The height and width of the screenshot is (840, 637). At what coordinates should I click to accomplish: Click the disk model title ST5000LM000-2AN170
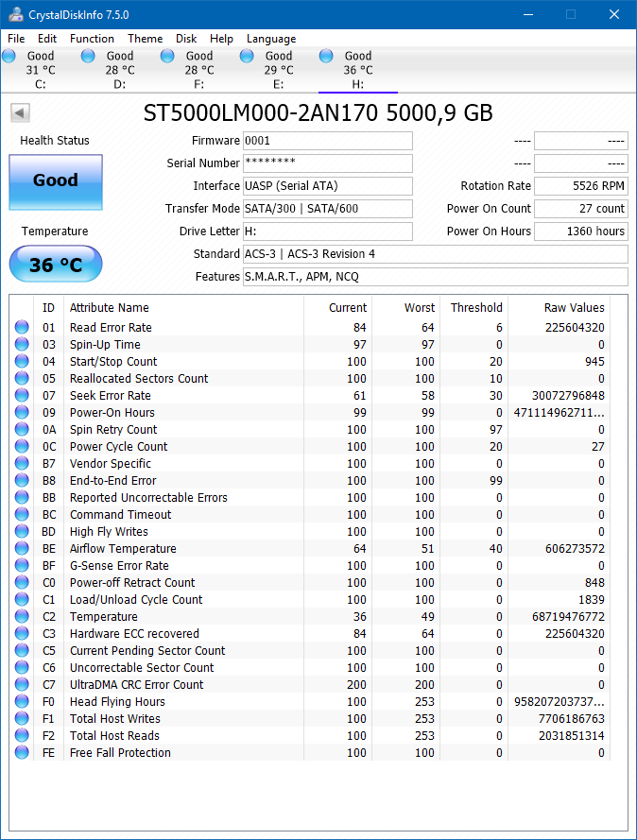coord(260,113)
